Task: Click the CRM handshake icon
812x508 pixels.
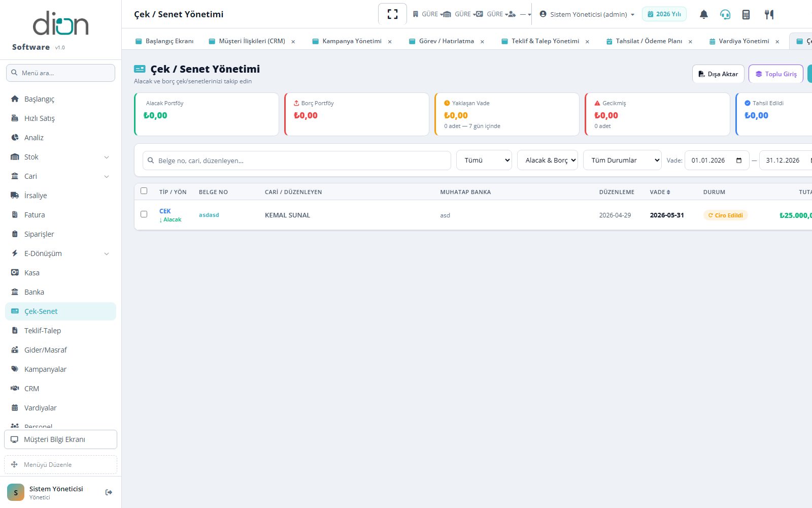Action: coord(15,389)
